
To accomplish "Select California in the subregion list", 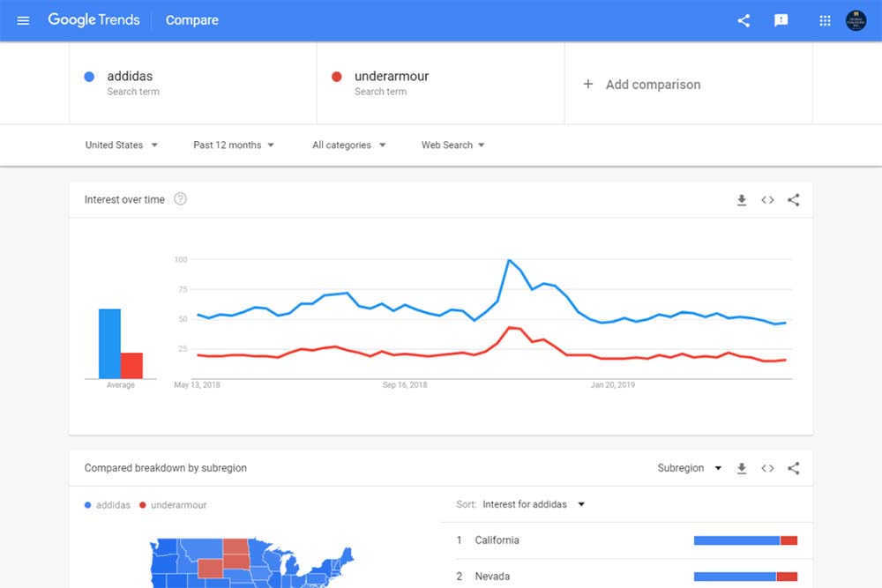I will [626, 540].
